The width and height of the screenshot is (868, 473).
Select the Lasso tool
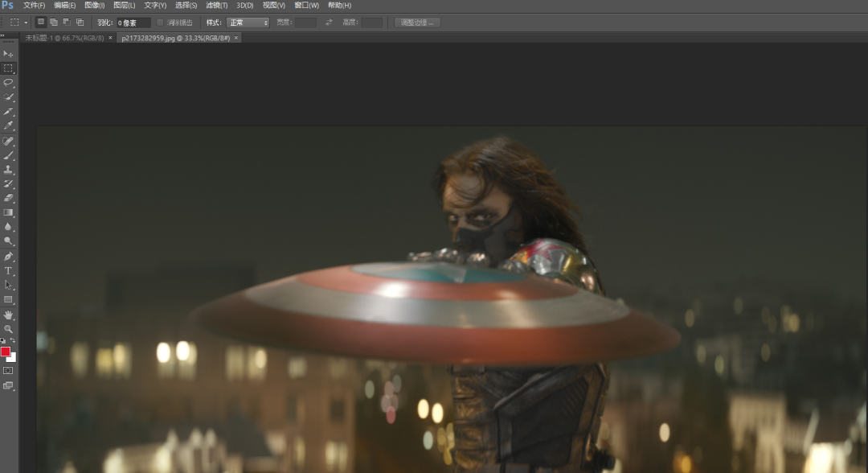pyautogui.click(x=8, y=83)
